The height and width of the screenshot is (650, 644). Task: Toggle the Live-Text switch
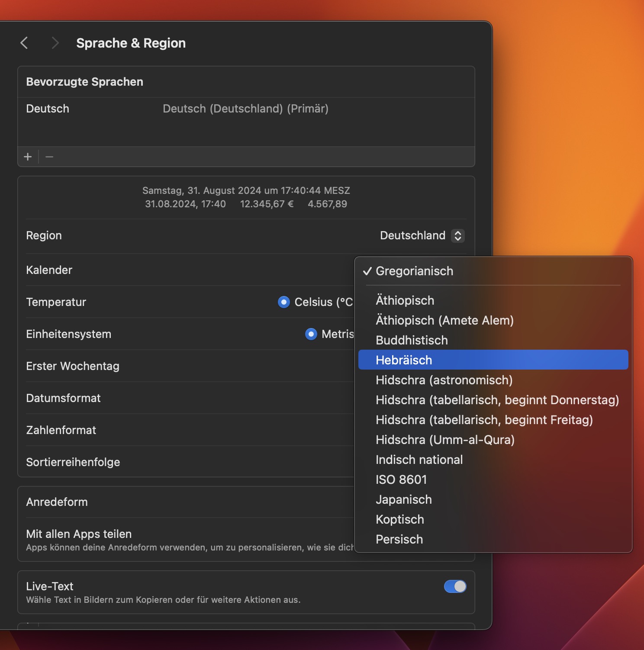[x=455, y=586]
